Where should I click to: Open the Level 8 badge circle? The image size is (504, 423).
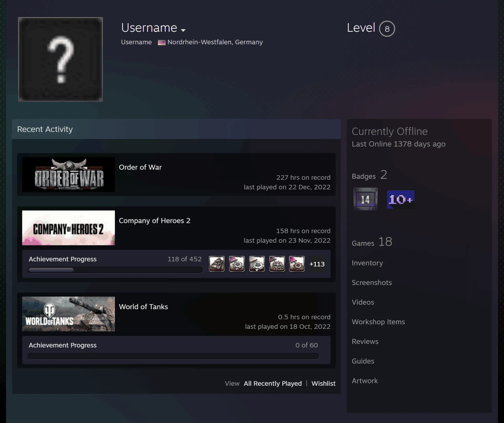point(387,29)
